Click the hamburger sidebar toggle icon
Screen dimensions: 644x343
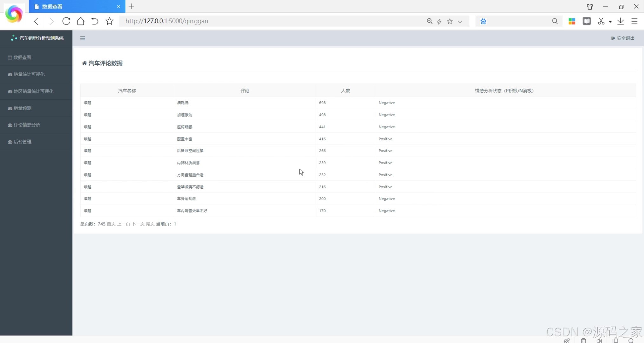coord(83,38)
